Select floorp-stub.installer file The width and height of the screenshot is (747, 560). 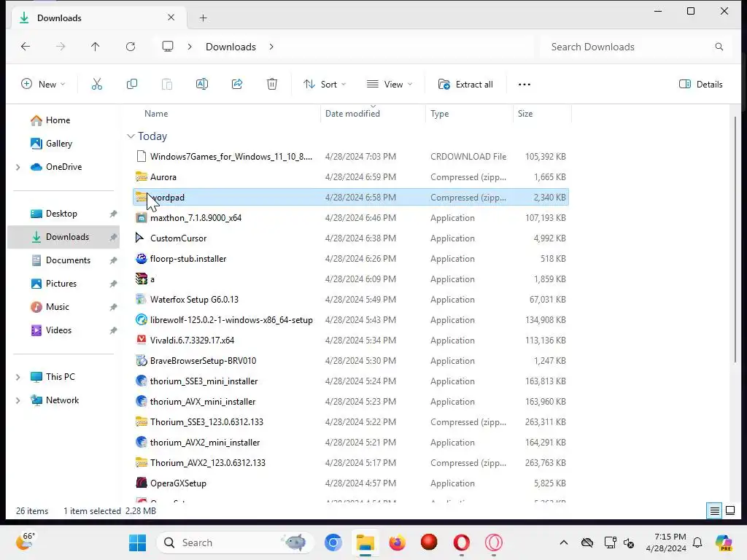[351, 259]
